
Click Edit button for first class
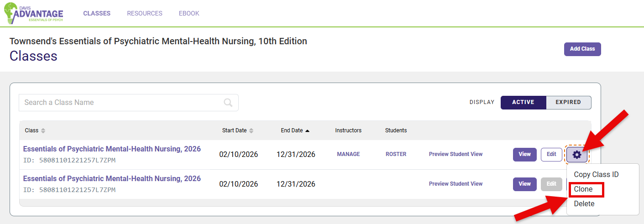click(x=551, y=155)
